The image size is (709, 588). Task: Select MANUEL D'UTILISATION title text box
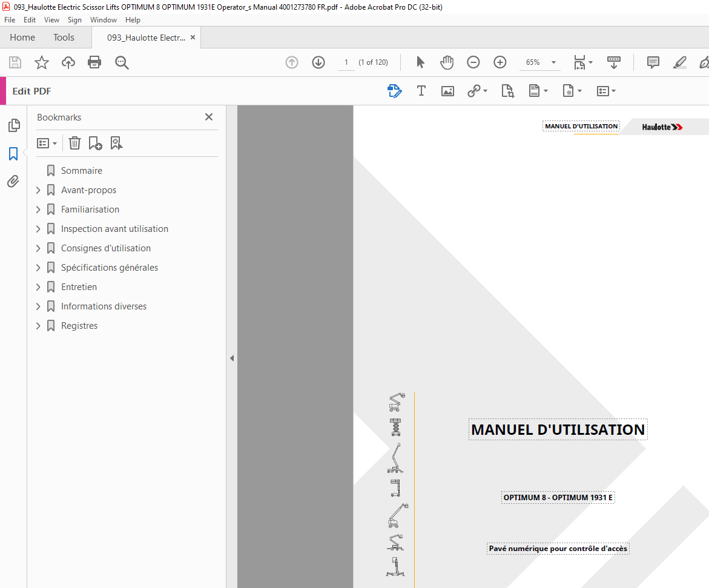tap(558, 430)
